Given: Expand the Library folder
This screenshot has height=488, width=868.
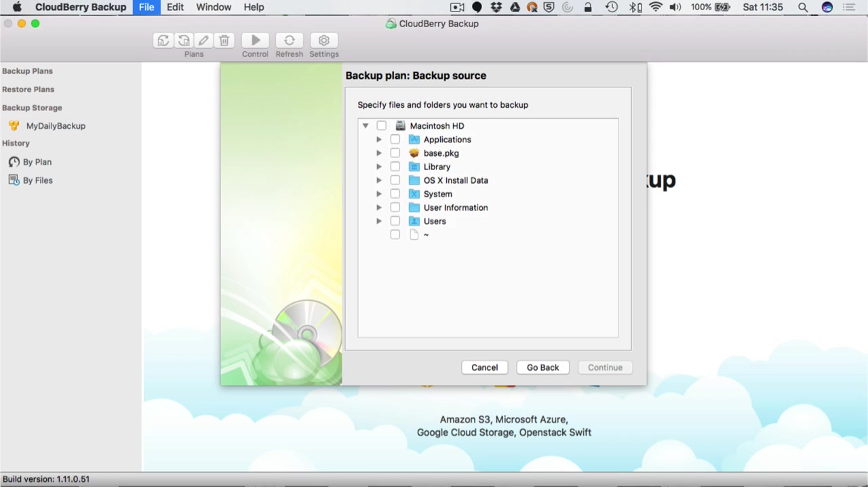Looking at the screenshot, I should click(379, 167).
